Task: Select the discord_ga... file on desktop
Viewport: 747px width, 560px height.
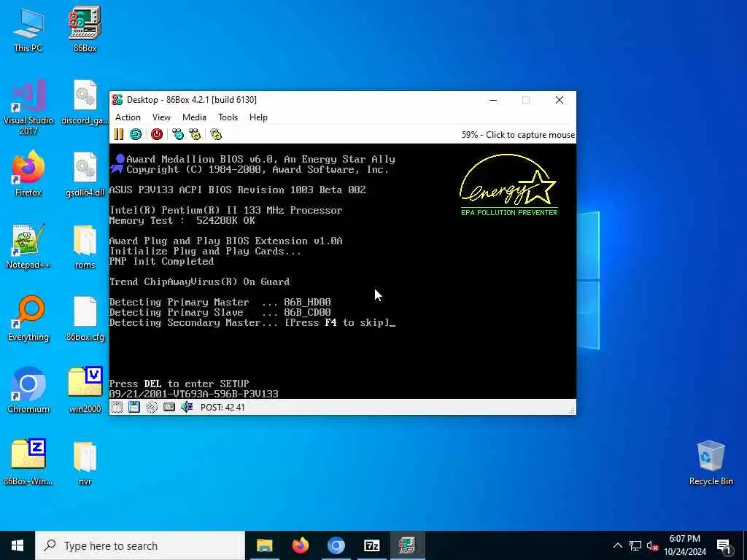Action: 85,102
